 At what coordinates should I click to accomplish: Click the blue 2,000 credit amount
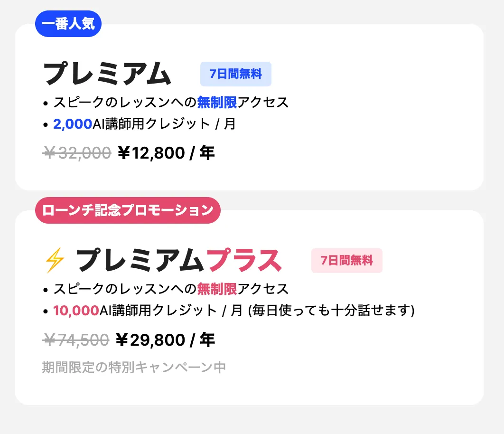click(x=73, y=124)
